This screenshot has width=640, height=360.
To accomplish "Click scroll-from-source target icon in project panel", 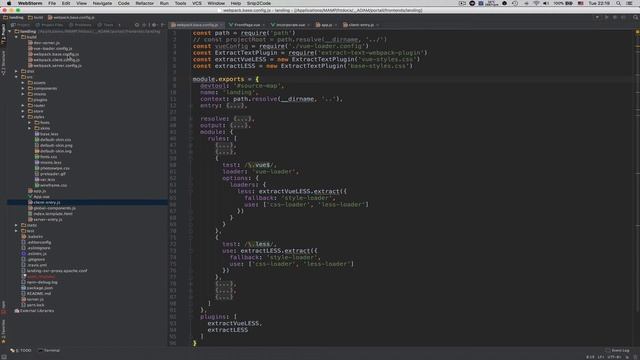I will pyautogui.click(x=137, y=25).
